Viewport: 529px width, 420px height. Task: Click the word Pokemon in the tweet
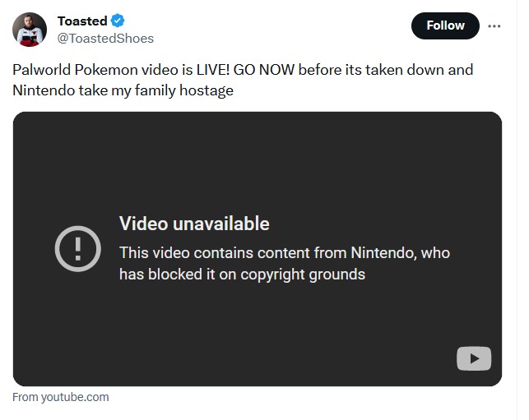pyautogui.click(x=115, y=70)
